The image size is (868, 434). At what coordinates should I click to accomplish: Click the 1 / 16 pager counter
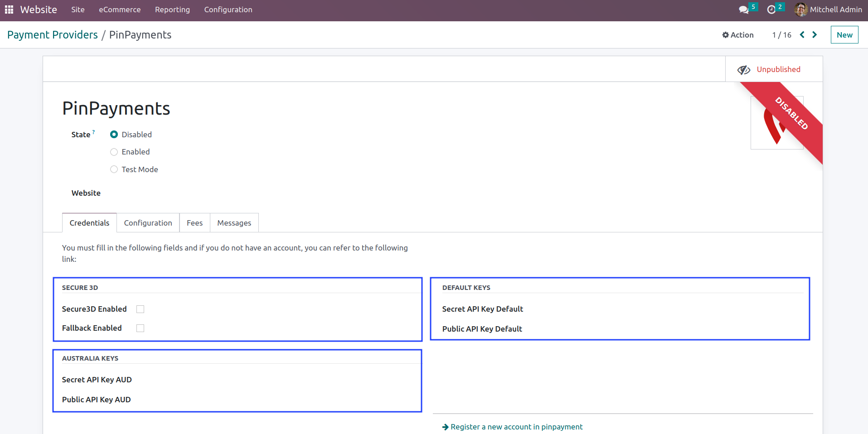[782, 35]
